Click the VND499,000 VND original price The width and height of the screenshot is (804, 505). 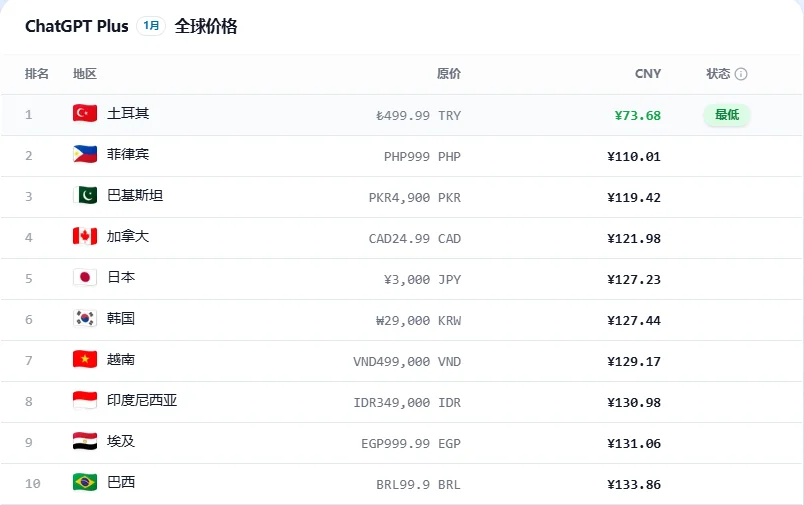point(407,362)
